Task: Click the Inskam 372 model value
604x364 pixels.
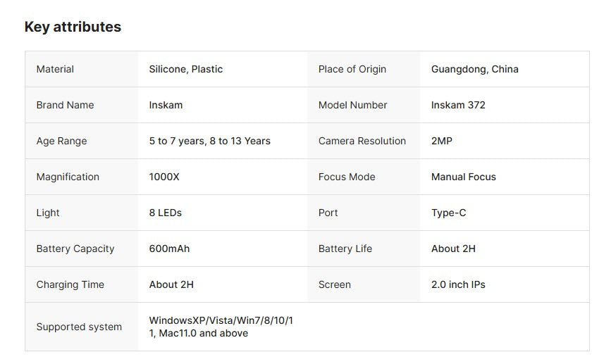Action: click(x=458, y=105)
